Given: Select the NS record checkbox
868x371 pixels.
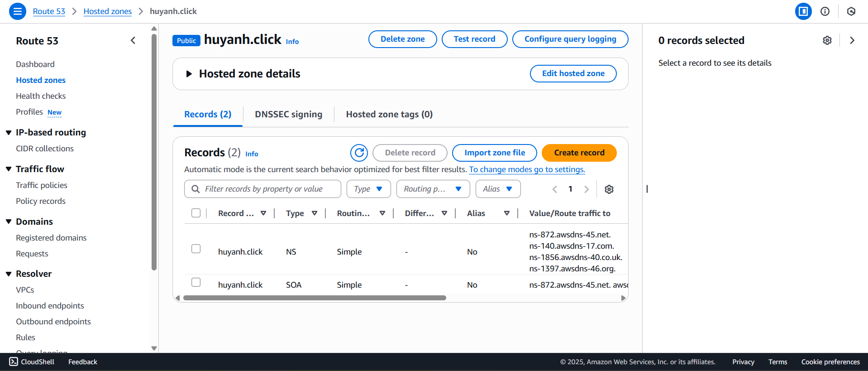Looking at the screenshot, I should 196,249.
